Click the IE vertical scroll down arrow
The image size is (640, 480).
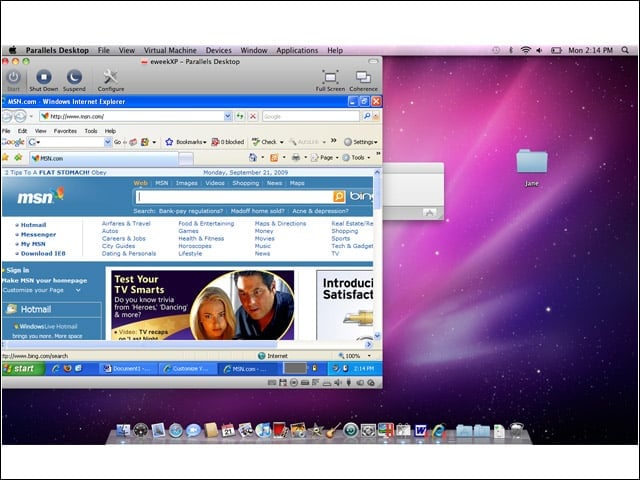377,336
